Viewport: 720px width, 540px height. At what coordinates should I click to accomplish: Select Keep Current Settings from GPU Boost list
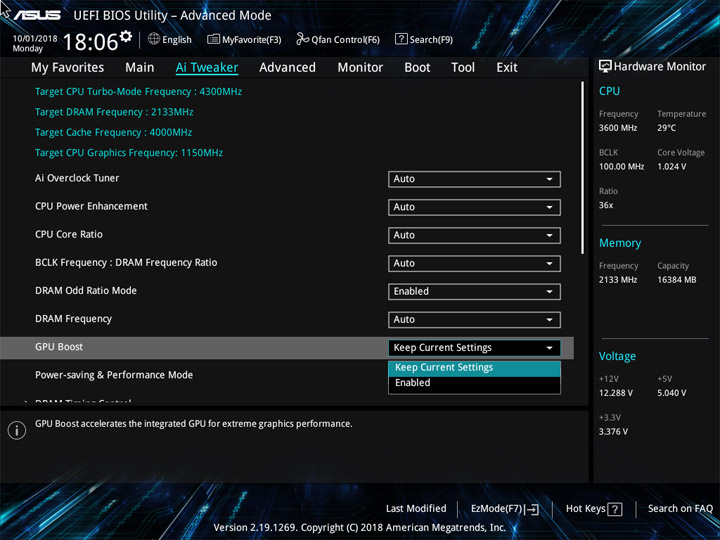pos(474,368)
